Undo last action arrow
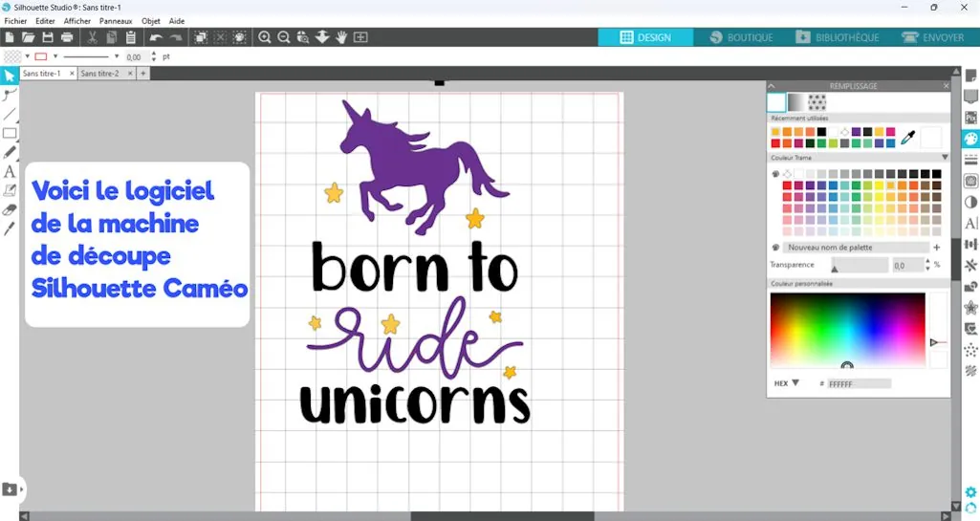 click(x=156, y=37)
